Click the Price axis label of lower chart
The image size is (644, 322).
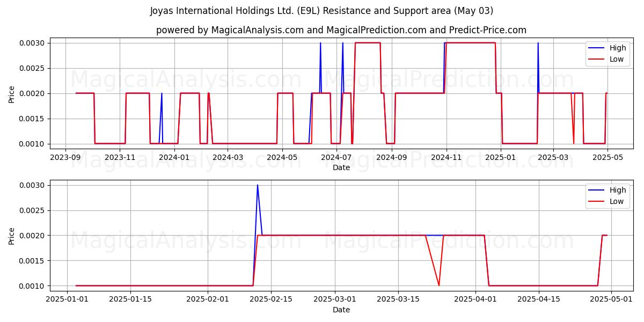point(12,236)
